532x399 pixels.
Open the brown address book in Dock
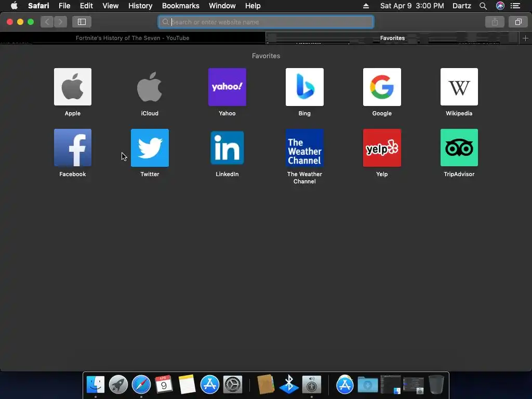265,384
